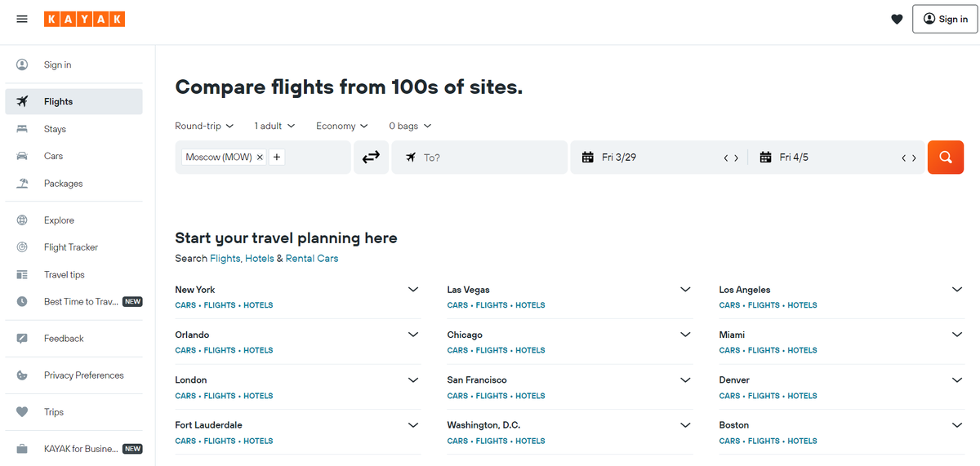Swap origin and destination airports
The height and width of the screenshot is (466, 980).
(x=371, y=158)
